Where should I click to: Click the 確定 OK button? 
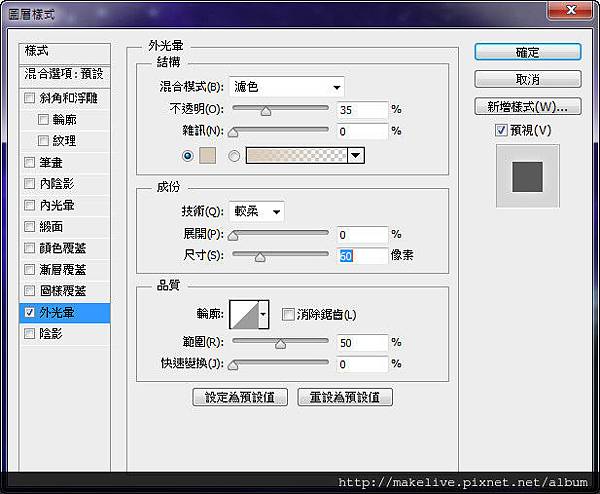[528, 52]
